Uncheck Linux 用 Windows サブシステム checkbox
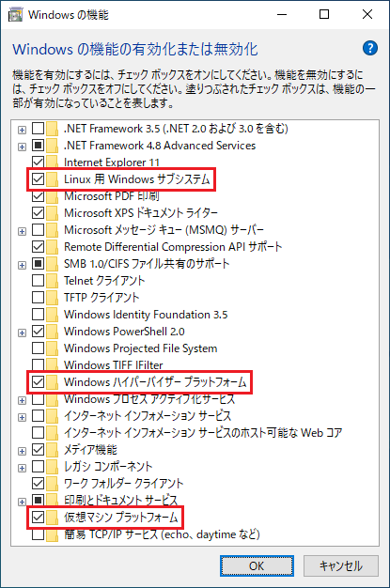The image size is (390, 588). pyautogui.click(x=38, y=179)
